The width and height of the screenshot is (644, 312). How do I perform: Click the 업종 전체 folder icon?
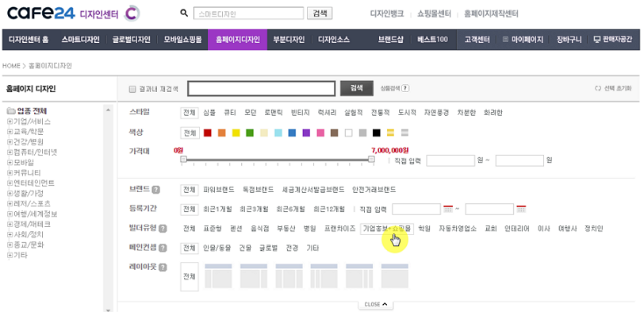click(x=11, y=111)
